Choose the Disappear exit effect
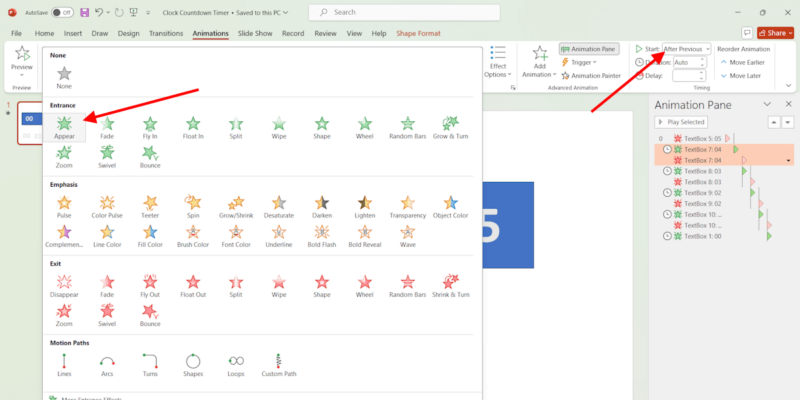Viewport: 800px width, 400px height. point(64,286)
